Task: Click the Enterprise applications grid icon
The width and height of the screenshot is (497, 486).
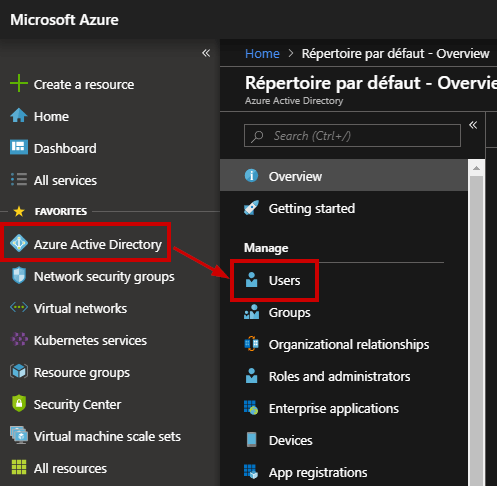Action: point(251,408)
